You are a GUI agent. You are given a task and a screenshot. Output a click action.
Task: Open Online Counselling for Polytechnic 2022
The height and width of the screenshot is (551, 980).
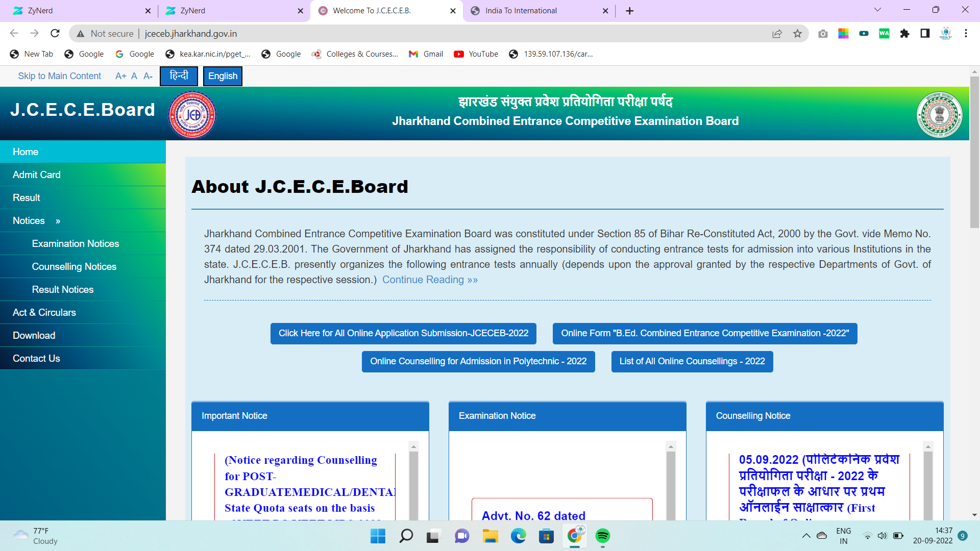click(478, 362)
